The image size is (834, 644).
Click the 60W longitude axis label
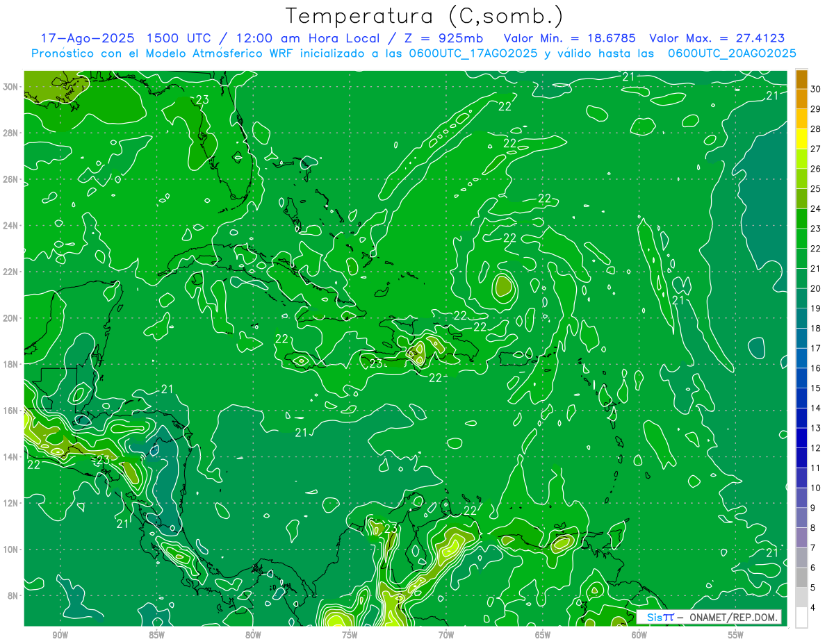(639, 634)
